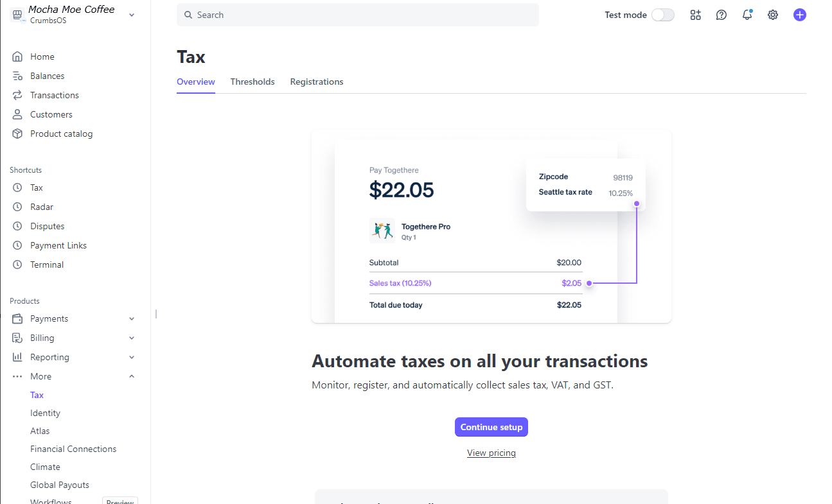Image resolution: width=832 pixels, height=504 pixels.
Task: Open the View pricing link
Action: (491, 453)
